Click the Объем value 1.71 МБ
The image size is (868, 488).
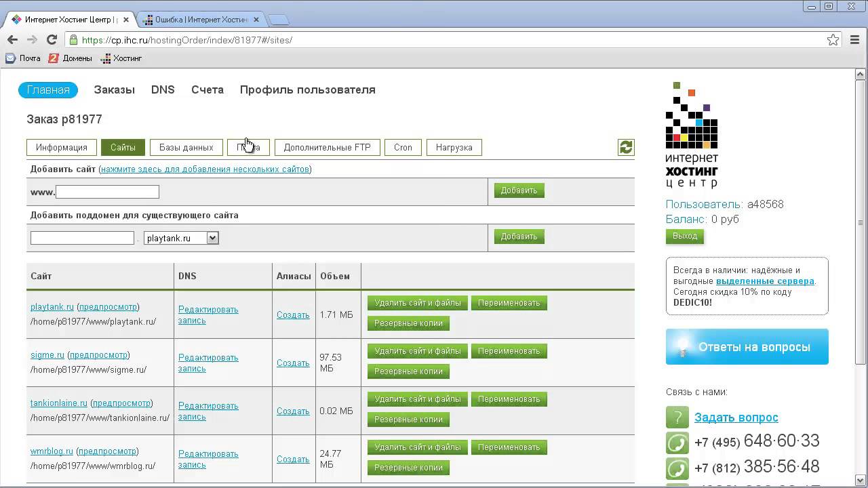336,315
